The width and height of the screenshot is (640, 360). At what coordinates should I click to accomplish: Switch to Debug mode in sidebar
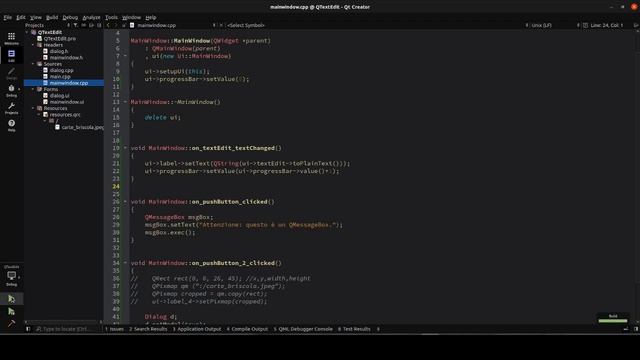11,91
